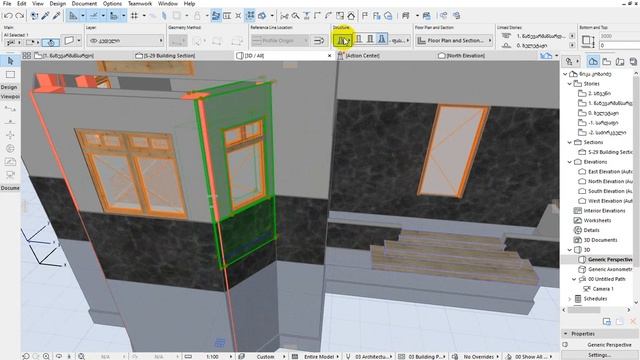Click the navigator Settings... button
This screenshot has height=360, width=640.
pyautogui.click(x=600, y=355)
